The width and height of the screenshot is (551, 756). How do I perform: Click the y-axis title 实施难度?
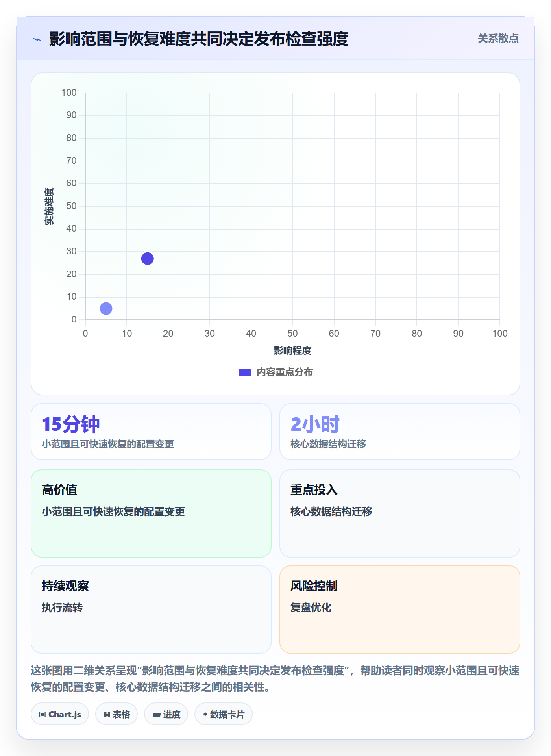tap(49, 206)
